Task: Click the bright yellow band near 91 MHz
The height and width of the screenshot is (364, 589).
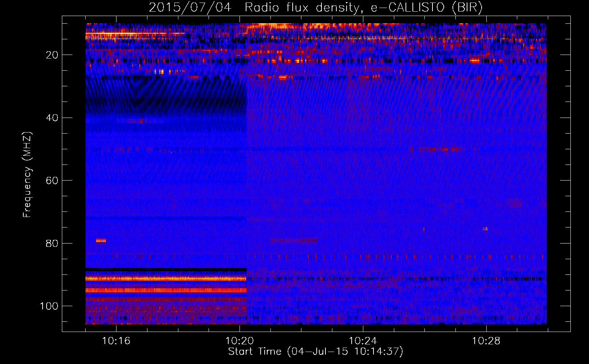Action: pyautogui.click(x=166, y=278)
